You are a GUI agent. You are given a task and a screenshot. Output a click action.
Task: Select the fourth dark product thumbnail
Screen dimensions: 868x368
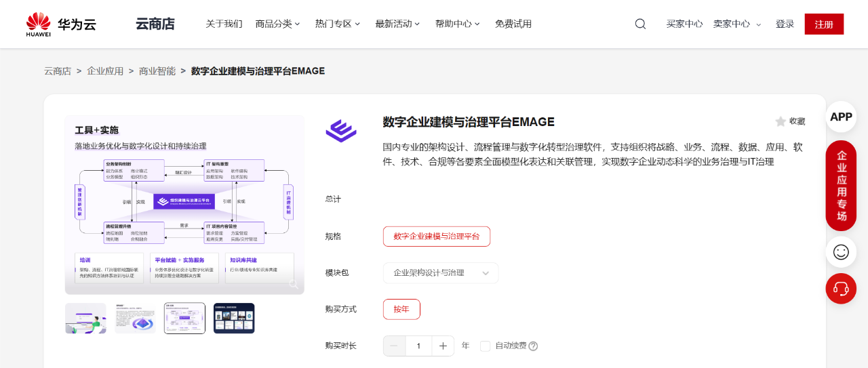pyautogui.click(x=234, y=318)
